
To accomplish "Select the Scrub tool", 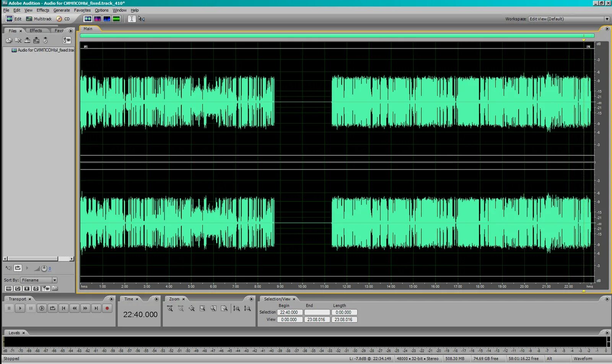I will pyautogui.click(x=142, y=19).
